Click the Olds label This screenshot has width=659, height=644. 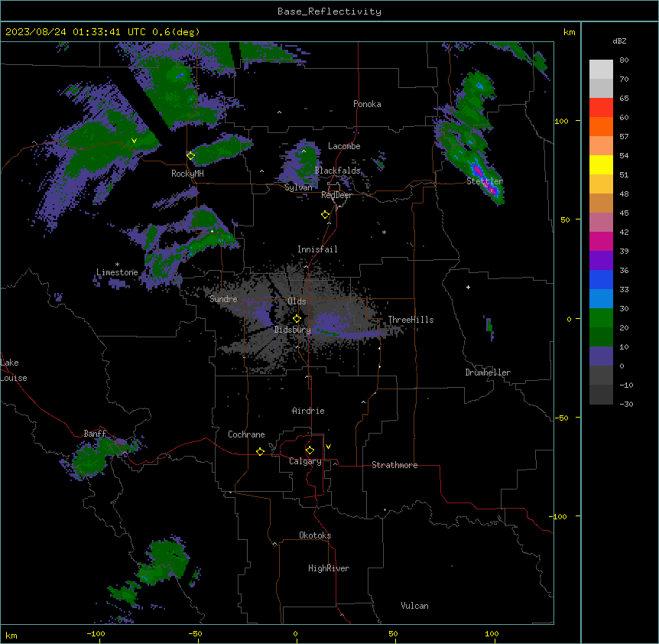click(x=297, y=301)
